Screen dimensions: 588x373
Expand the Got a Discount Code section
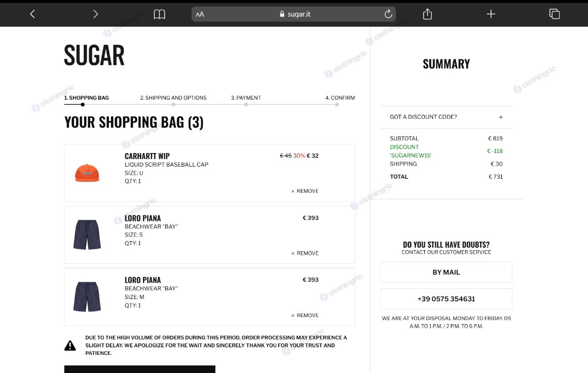(x=446, y=117)
